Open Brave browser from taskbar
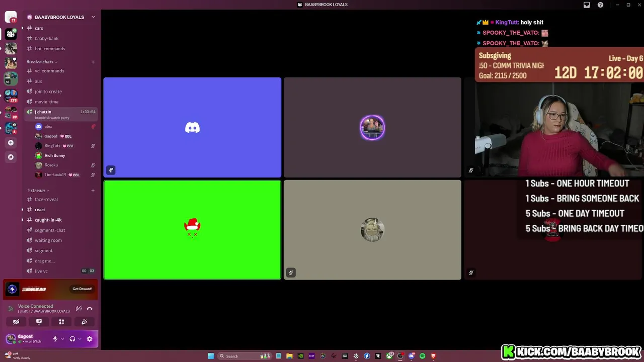Screen dimensions: 644x362 [433, 356]
